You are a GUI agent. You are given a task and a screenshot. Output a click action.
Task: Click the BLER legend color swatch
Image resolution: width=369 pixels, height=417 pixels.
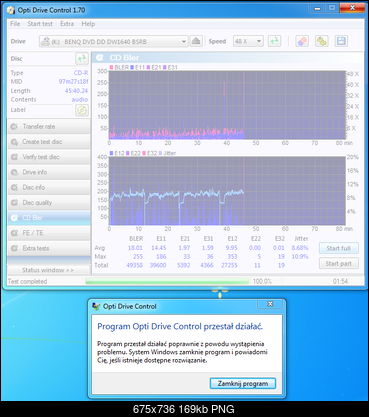[111, 68]
